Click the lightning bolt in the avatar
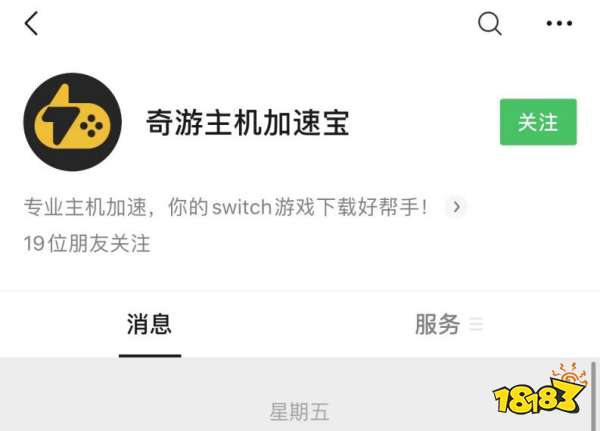600x431 pixels. click(61, 115)
